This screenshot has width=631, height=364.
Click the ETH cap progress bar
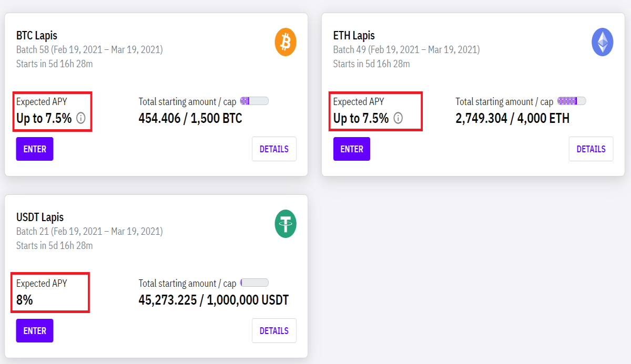tap(572, 101)
